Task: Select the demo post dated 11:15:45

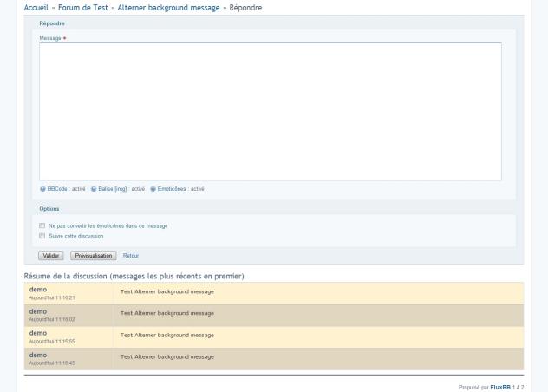Action: tap(37, 354)
